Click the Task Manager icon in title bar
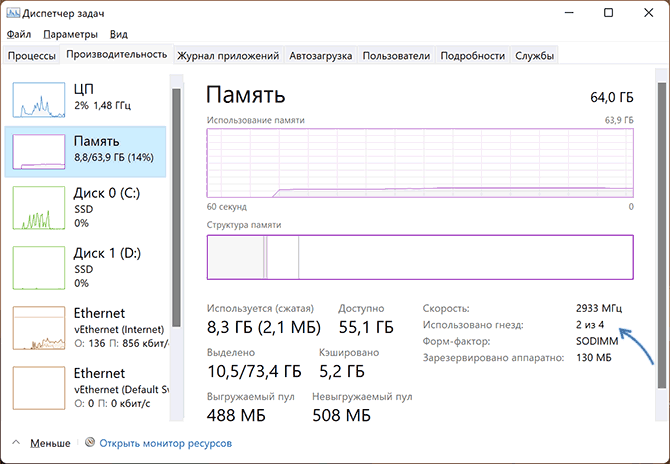670x464 pixels. (12, 13)
